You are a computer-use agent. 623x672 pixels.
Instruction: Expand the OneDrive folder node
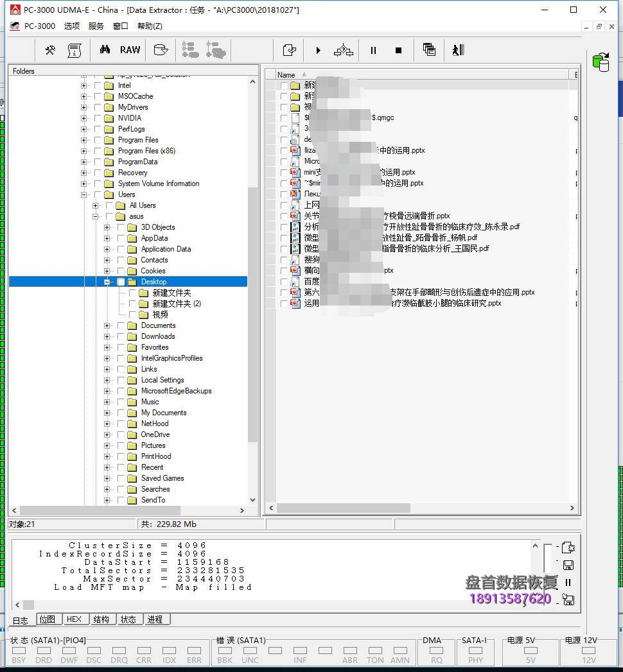pyautogui.click(x=107, y=435)
